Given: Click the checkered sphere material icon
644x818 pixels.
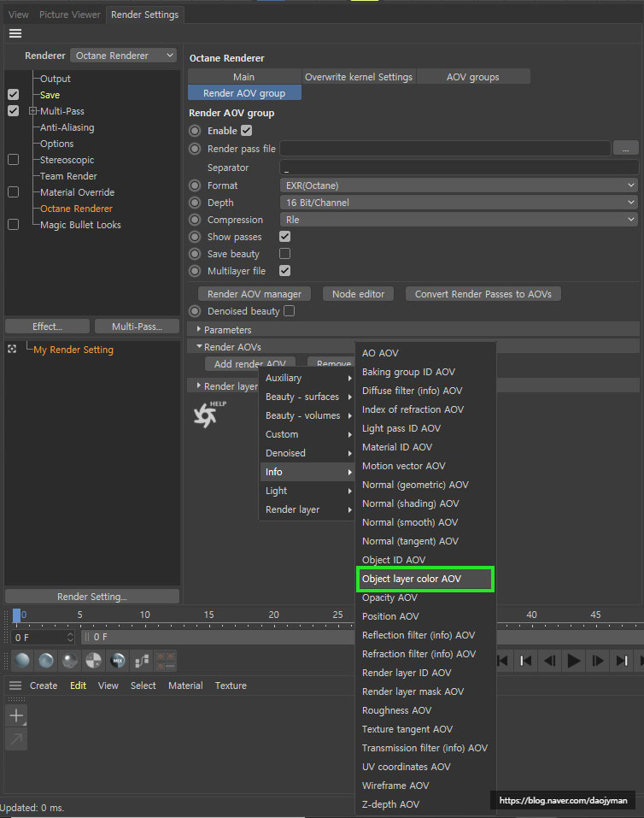Looking at the screenshot, I should [x=93, y=661].
